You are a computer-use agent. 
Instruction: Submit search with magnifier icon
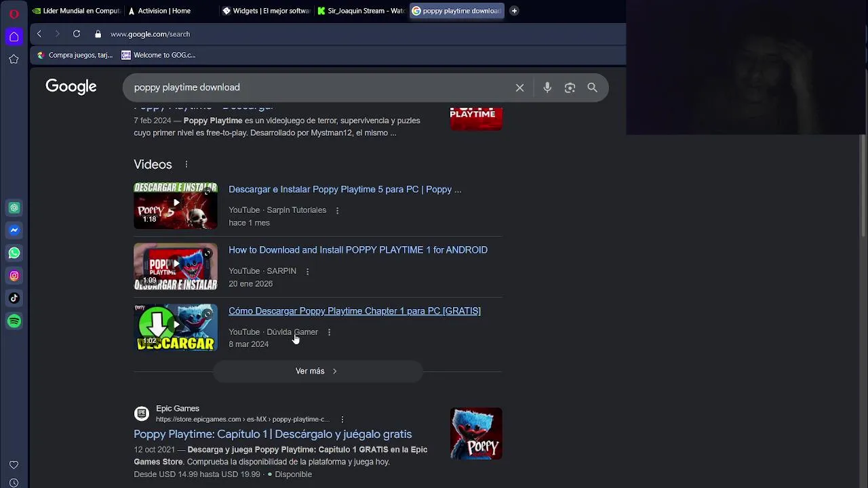point(592,87)
